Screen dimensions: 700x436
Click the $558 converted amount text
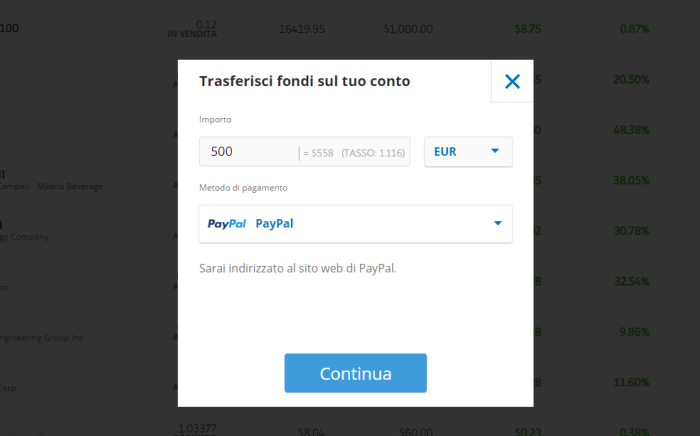318,153
